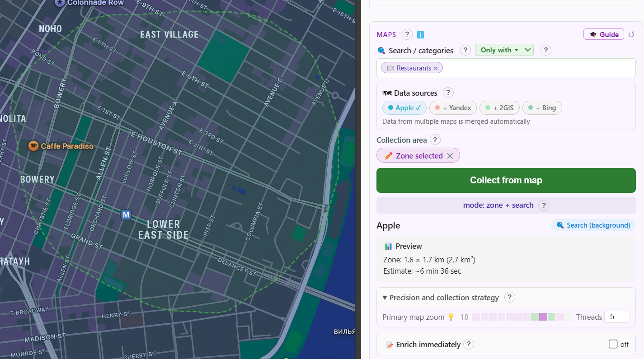Click the Bowery neighborhood label on the map

click(38, 179)
